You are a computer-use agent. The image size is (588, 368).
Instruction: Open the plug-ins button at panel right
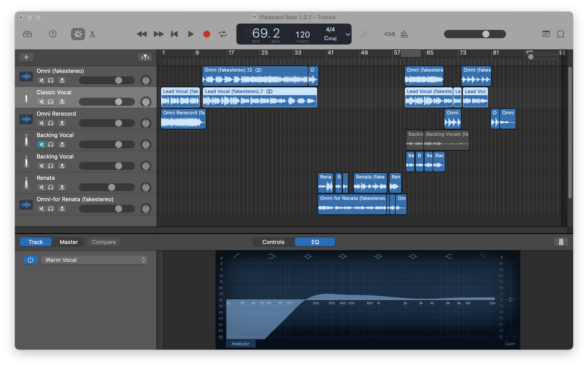(x=561, y=242)
